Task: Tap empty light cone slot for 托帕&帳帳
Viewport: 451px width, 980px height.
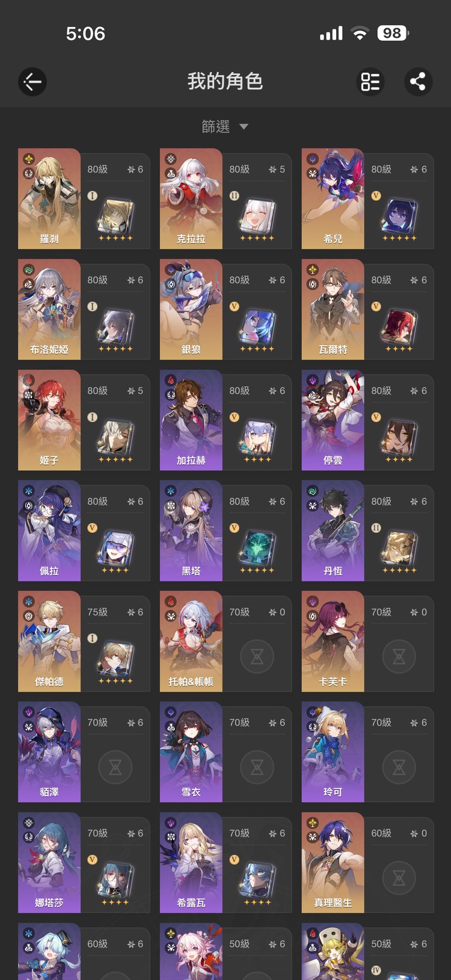Action: click(x=257, y=657)
